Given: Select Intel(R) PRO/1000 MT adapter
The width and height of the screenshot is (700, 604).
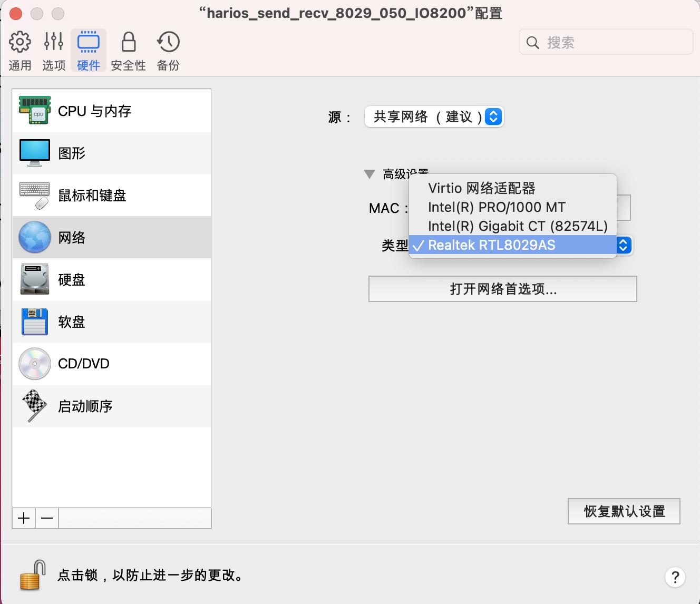Looking at the screenshot, I should point(496,207).
